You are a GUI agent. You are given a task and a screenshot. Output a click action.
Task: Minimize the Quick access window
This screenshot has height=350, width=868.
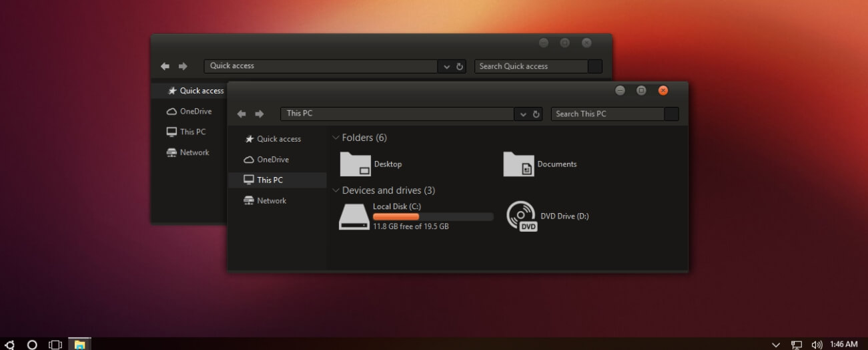pos(544,43)
